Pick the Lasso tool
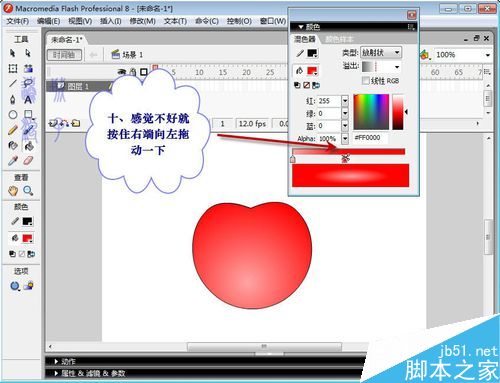 28,83
